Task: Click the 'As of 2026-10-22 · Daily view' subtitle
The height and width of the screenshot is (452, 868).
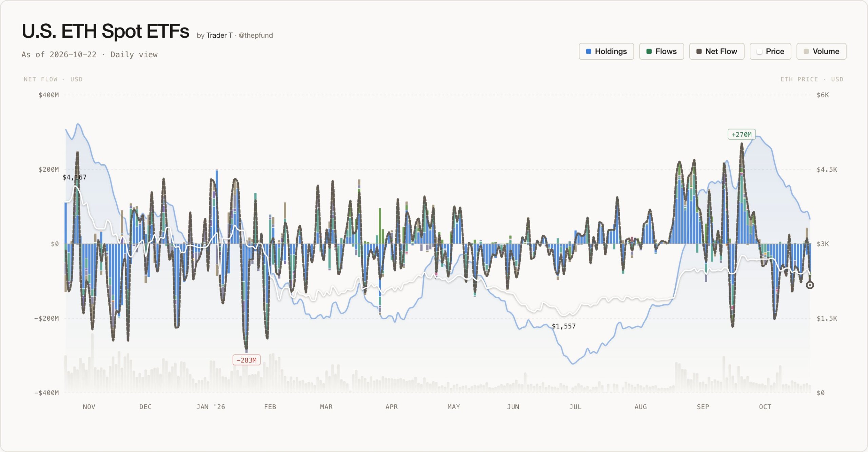Action: click(x=90, y=55)
